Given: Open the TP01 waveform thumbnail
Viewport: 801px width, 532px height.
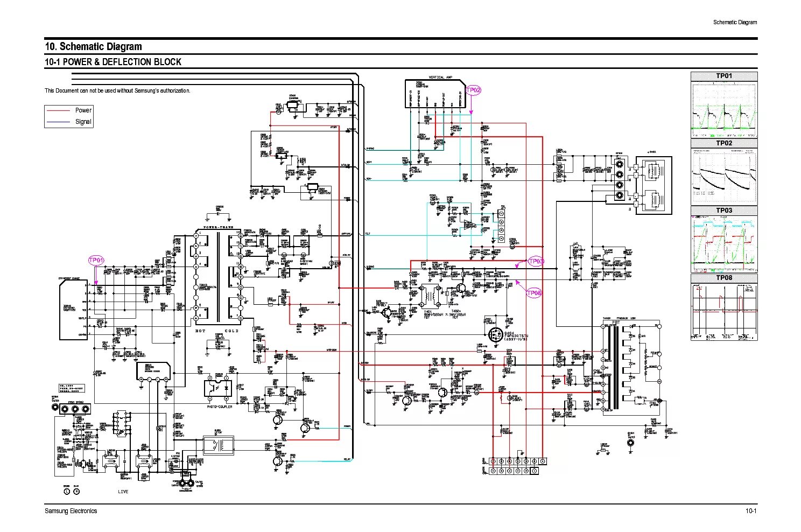Looking at the screenshot, I should point(724,110).
